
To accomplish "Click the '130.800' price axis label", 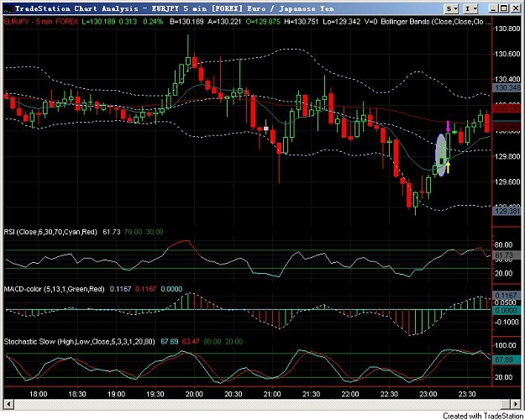I will click(507, 29).
